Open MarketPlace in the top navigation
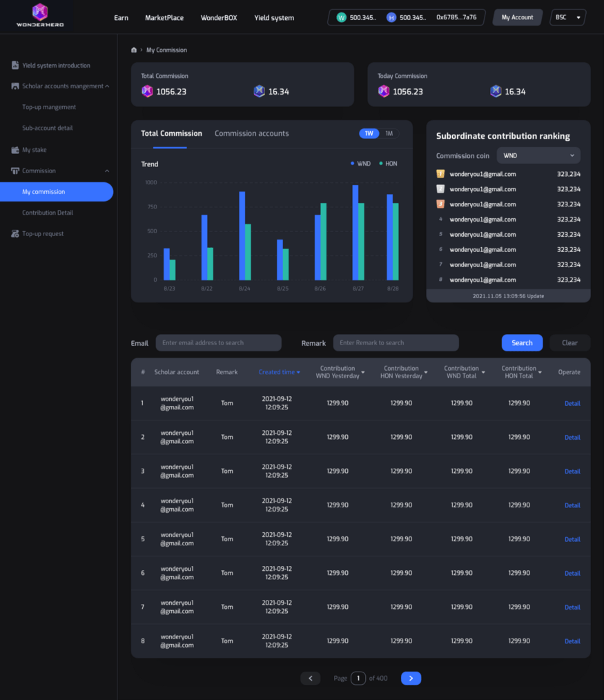Image resolution: width=604 pixels, height=700 pixels. [x=164, y=17]
